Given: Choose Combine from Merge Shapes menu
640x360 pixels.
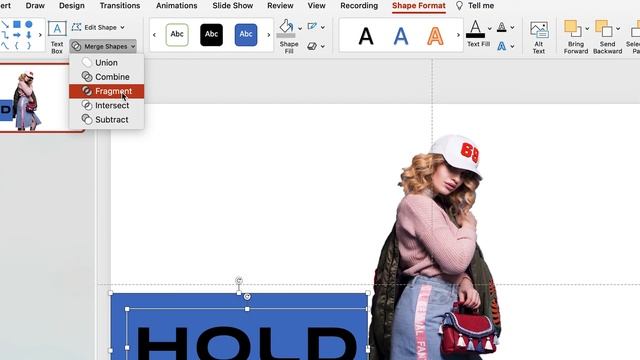Looking at the screenshot, I should 107,77.
